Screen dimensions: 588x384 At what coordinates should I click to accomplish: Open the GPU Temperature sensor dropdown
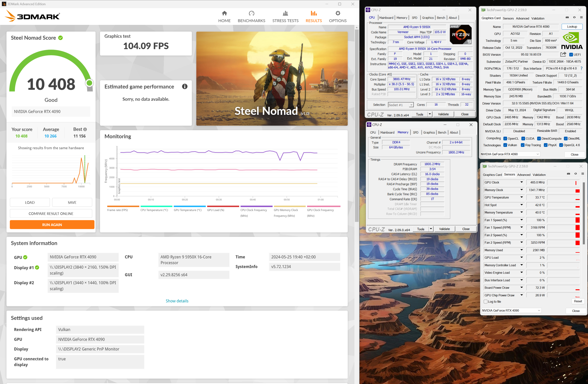tap(522, 197)
